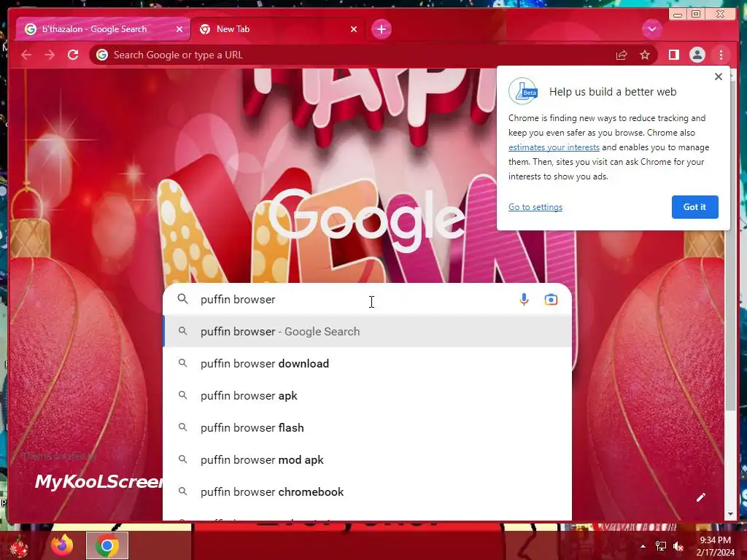Show hidden system tray icons
Viewport: 747px width, 560px height.
[643, 546]
